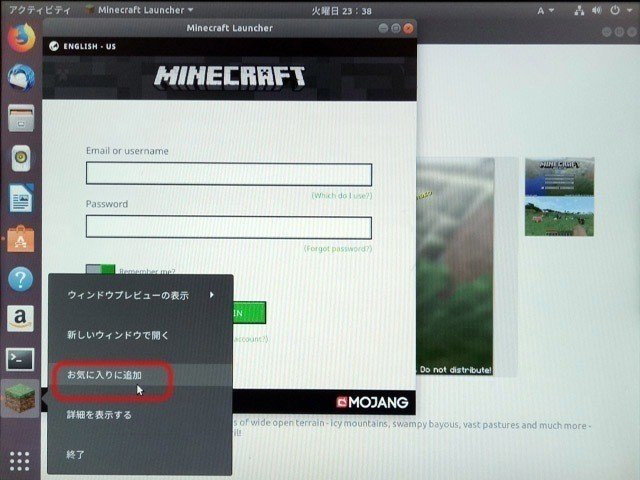Viewport: 640px width, 480px height.
Task: Toggle the Remember me switch
Action: click(100, 270)
